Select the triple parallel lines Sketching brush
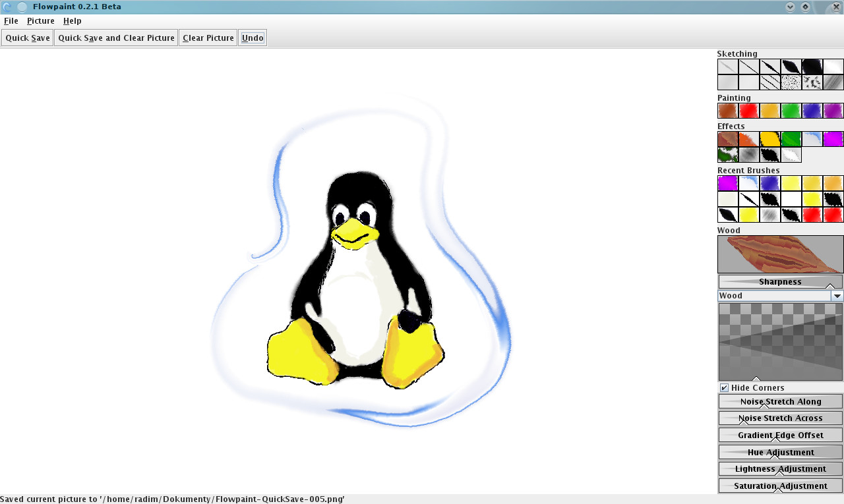The image size is (844, 504). (770, 82)
